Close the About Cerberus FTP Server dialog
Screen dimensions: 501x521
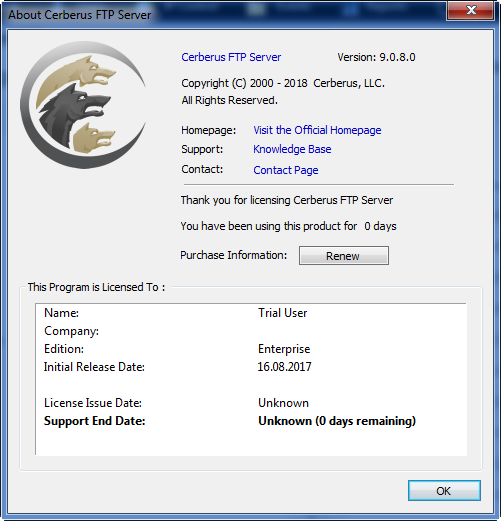tap(470, 10)
